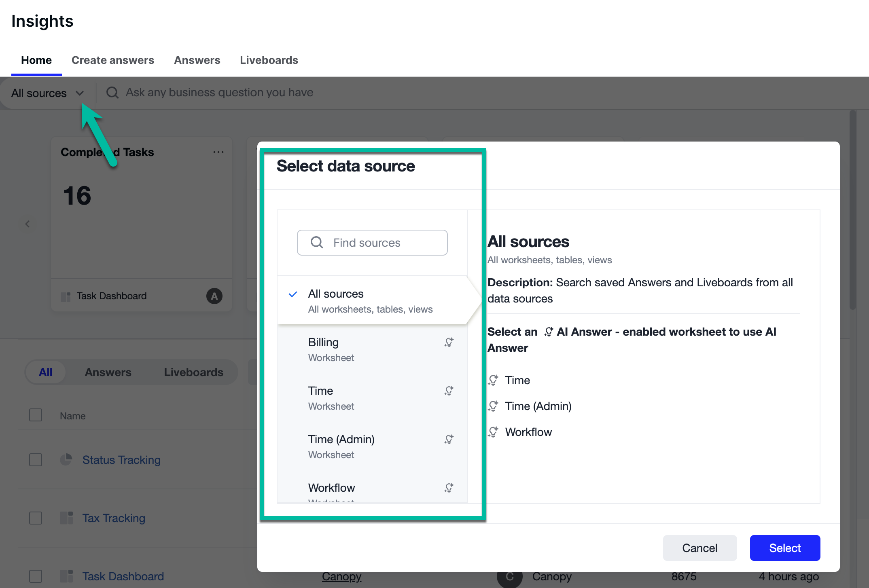This screenshot has width=869, height=588.
Task: Click the AI Answer icon beside Billing
Action: tap(449, 342)
